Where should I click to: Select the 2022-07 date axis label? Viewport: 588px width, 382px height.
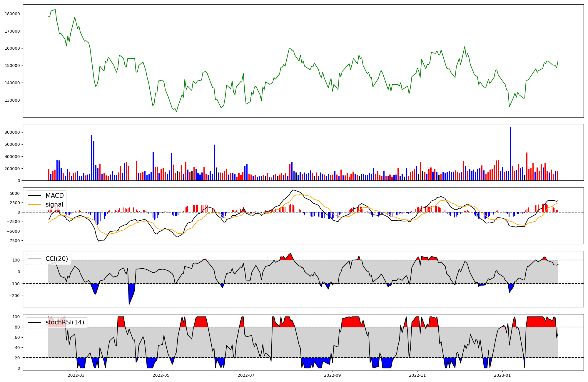pyautogui.click(x=246, y=375)
